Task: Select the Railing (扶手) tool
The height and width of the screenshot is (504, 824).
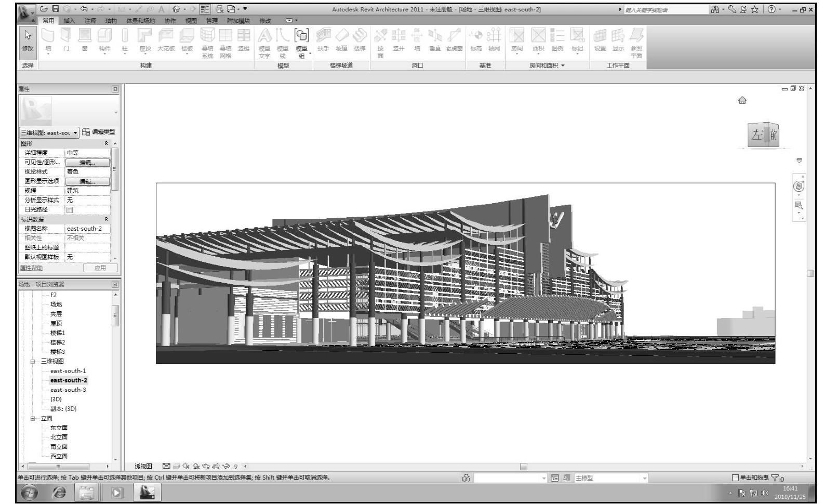Action: tap(323, 41)
